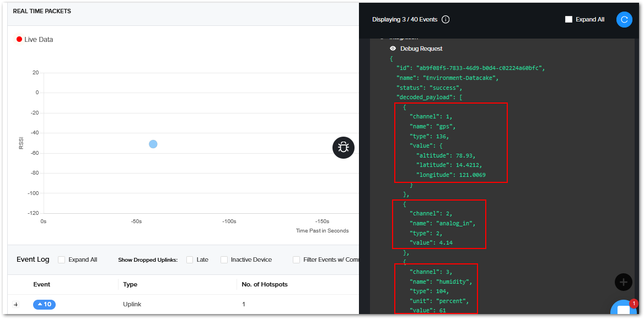Click the Event column header

[x=41, y=284]
